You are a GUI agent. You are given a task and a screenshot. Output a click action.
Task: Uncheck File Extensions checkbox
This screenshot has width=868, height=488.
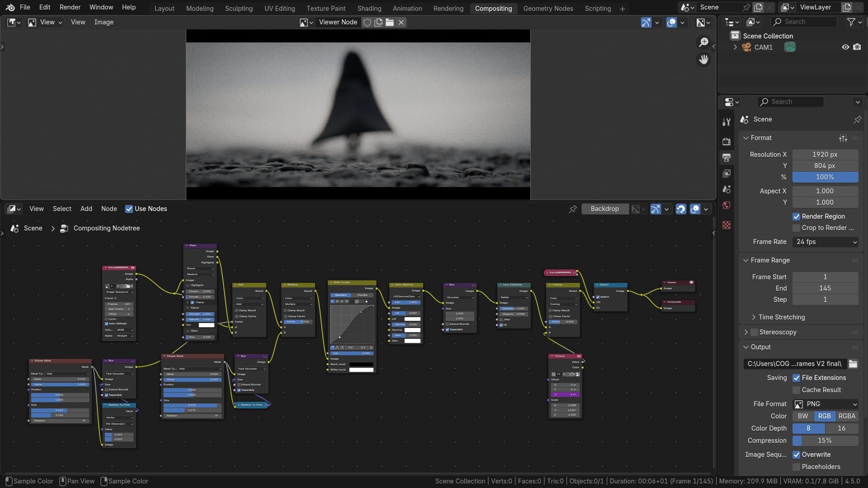(x=796, y=378)
